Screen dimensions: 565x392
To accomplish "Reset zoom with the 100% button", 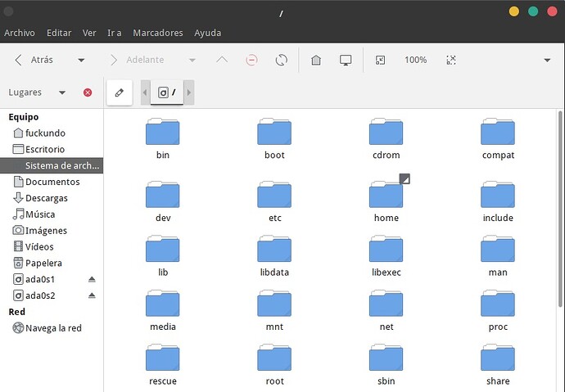I will [x=415, y=60].
